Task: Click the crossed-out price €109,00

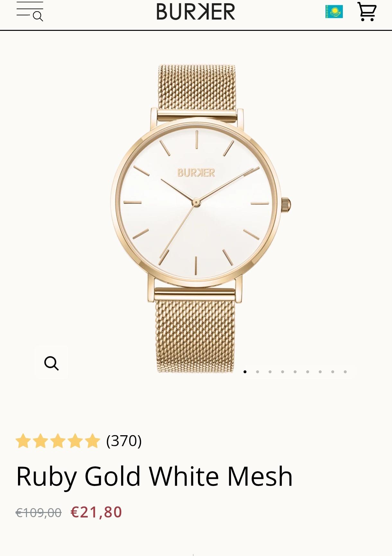Action: coord(39,513)
